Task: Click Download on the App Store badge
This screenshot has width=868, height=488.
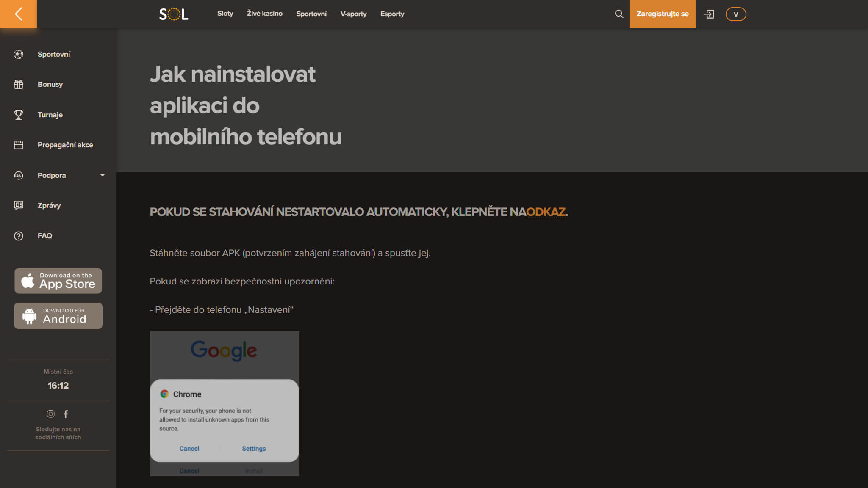Action: click(58, 281)
